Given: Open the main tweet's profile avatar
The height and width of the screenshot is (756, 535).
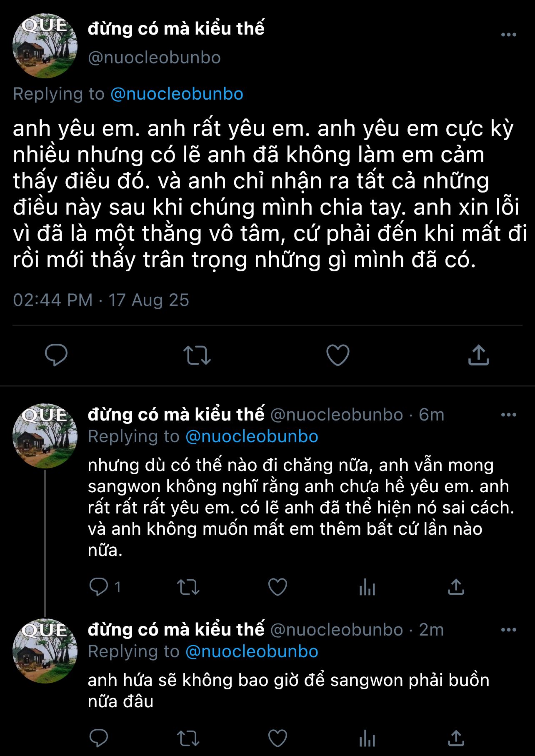Looking at the screenshot, I should (x=45, y=46).
